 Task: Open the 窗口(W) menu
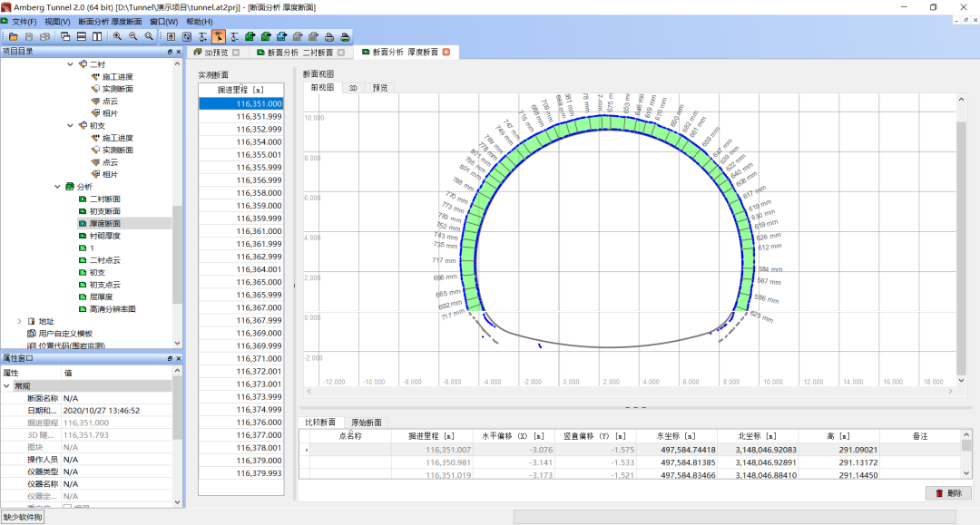point(163,22)
